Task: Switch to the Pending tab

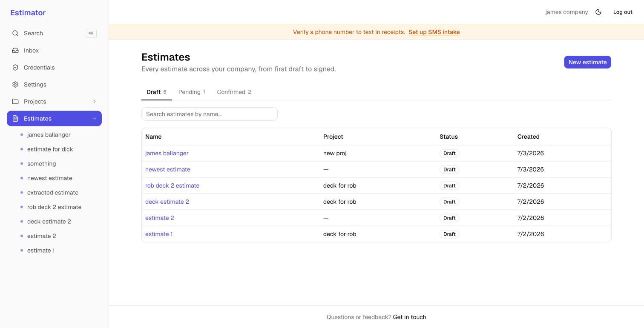Action: [192, 92]
